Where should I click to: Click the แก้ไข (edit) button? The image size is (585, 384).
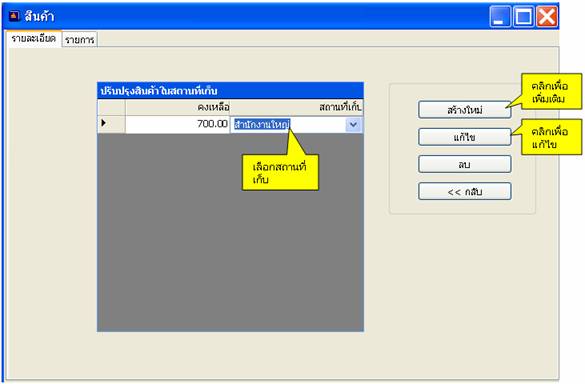[x=464, y=137]
